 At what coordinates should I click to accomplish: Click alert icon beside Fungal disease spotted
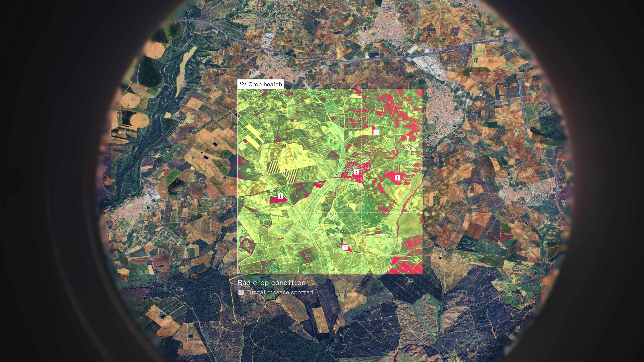(x=241, y=292)
